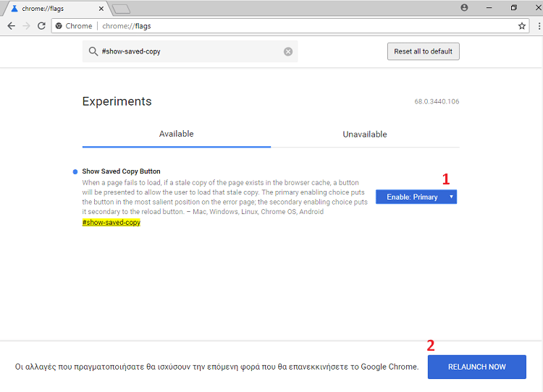Viewport: 543px width, 392px height.
Task: Click inside the search flags field
Action: [x=190, y=51]
